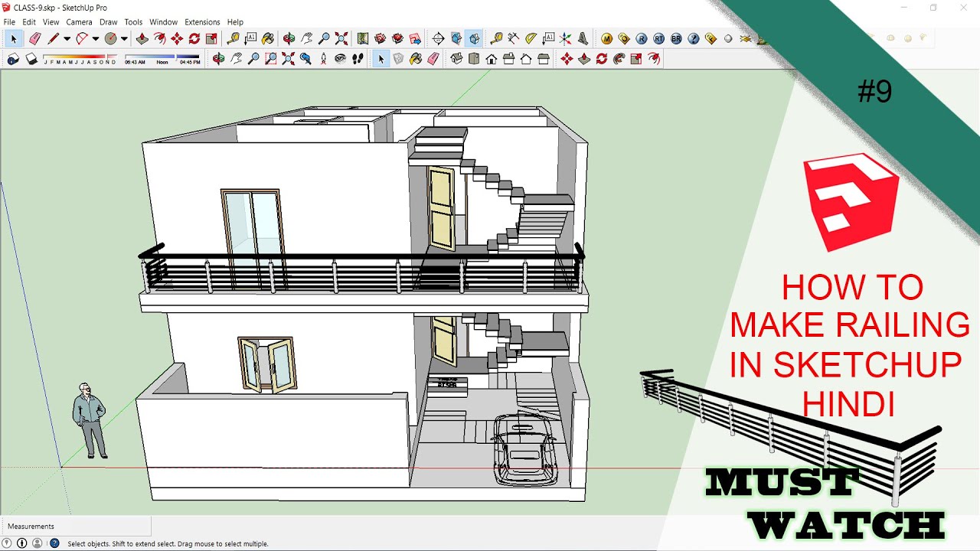Click the blue question mark extension icon

click(x=694, y=38)
